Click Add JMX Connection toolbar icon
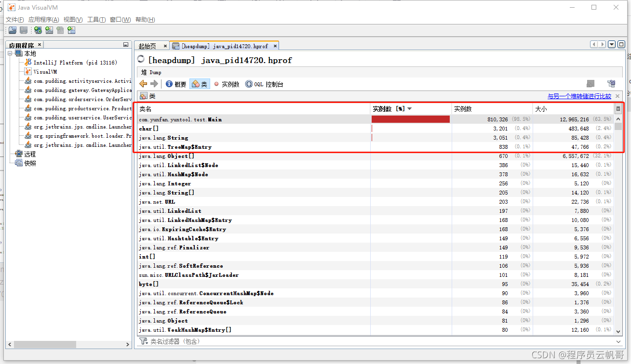This screenshot has height=364, width=631. click(x=49, y=30)
